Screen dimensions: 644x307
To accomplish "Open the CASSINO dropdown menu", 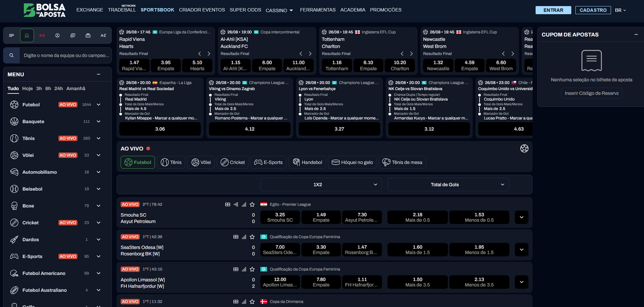I will click(x=280, y=10).
